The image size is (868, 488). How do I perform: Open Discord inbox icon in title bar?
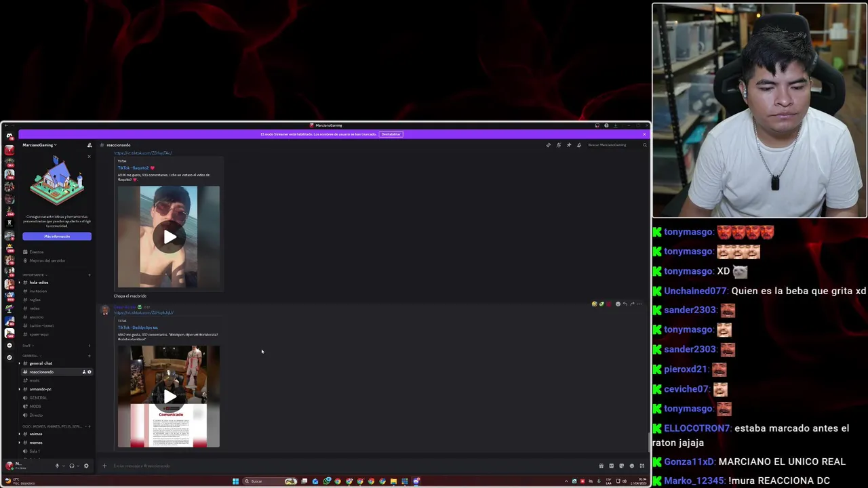click(x=597, y=125)
